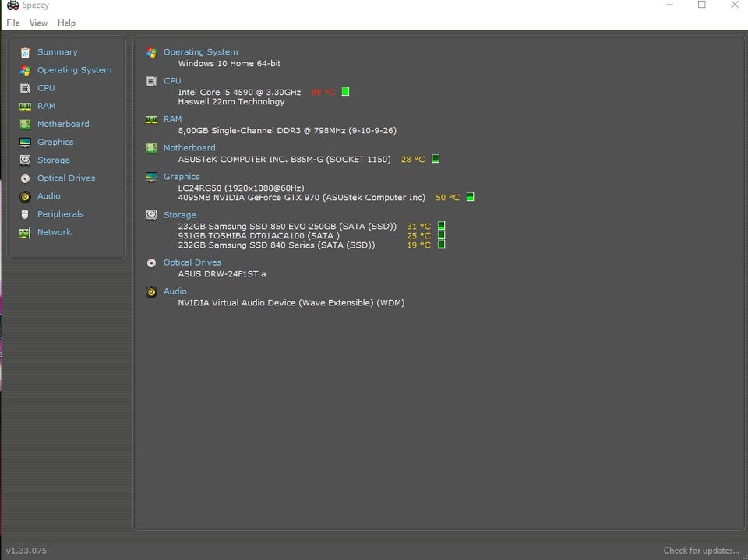This screenshot has width=748, height=560.
Task: Click the Audio speaker icon in sidebar
Action: 25,196
